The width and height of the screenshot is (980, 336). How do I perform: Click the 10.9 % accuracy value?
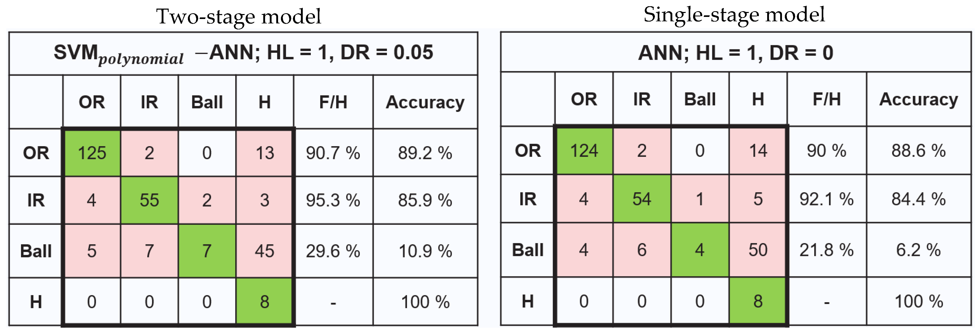click(x=425, y=251)
